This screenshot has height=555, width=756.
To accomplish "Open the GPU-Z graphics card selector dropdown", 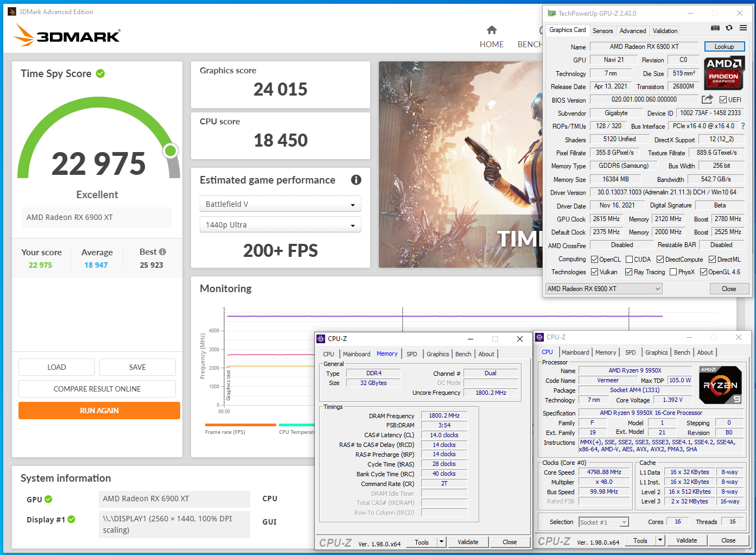I will 604,289.
